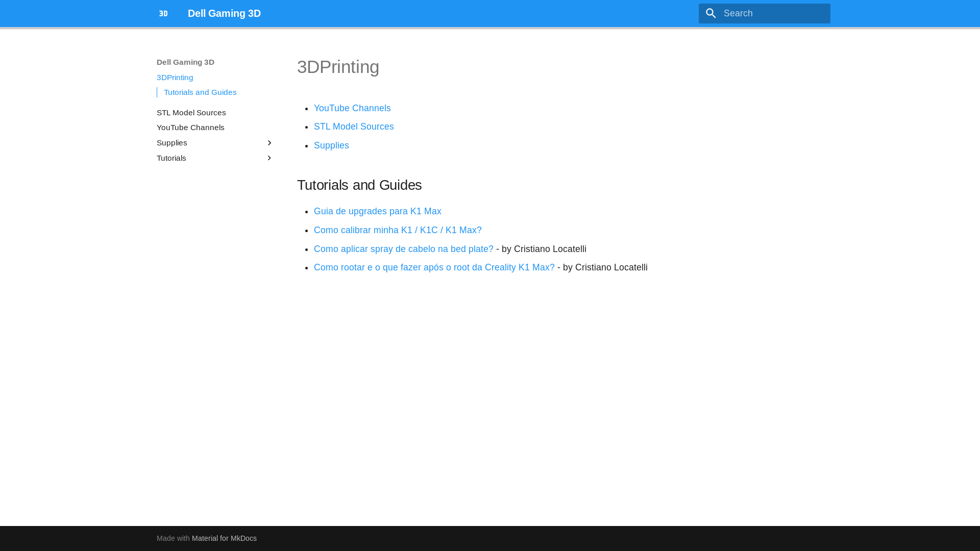Jump to Tutorials and Guides sidebar entry
The image size is (980, 551).
click(x=200, y=92)
